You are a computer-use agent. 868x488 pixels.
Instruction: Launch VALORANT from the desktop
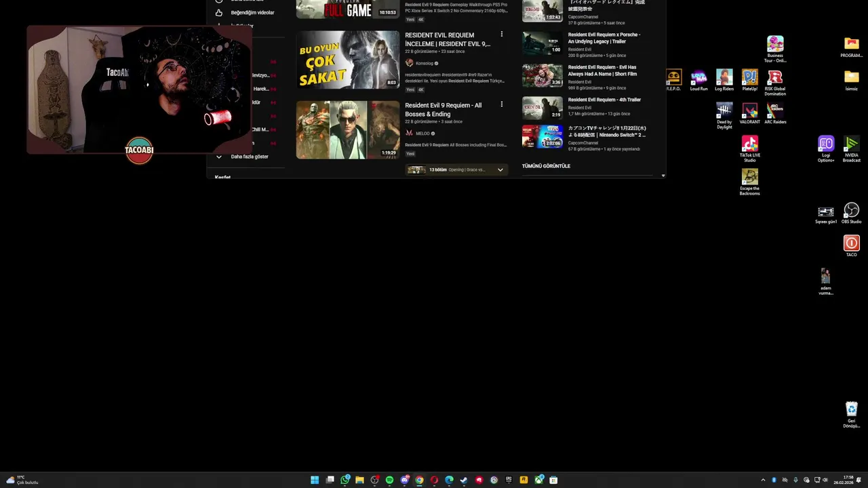(x=749, y=113)
